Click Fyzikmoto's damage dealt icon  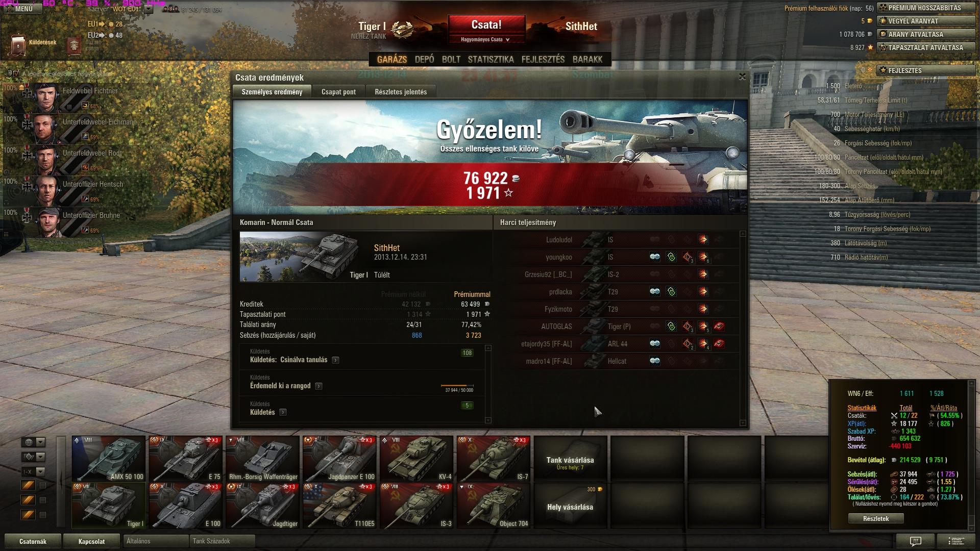tap(703, 309)
